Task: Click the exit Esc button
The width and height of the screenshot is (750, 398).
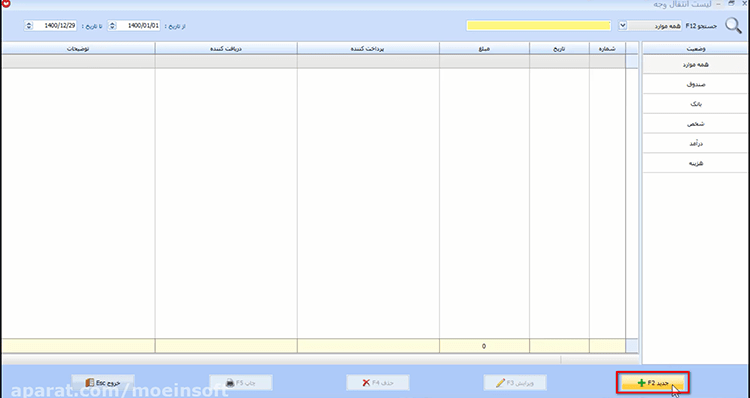Action: (x=103, y=383)
